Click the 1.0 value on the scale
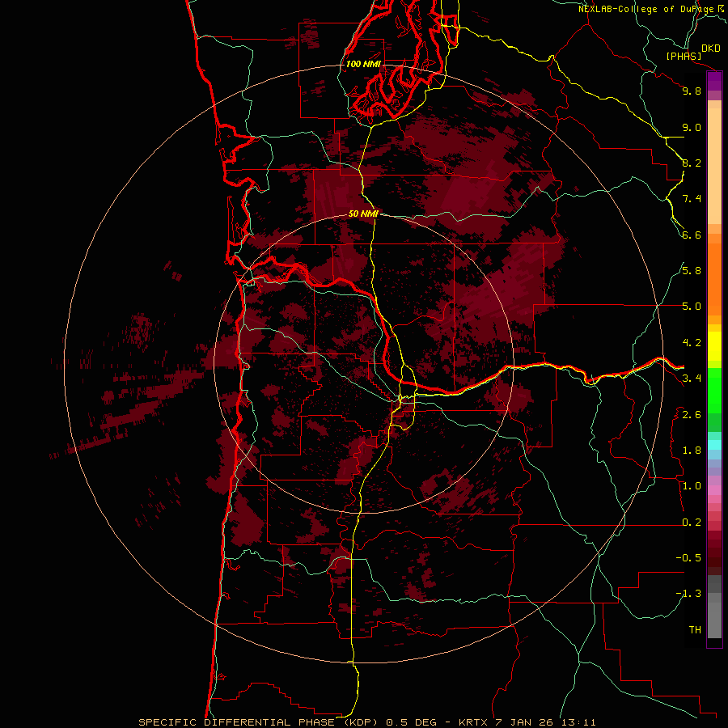 (692, 486)
